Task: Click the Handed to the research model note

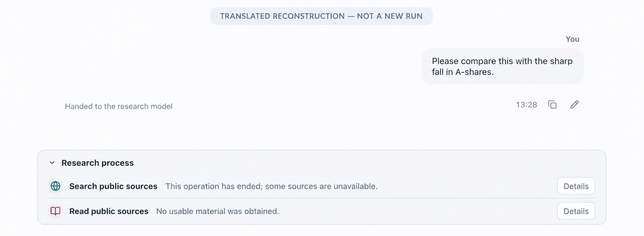Action: click(118, 106)
